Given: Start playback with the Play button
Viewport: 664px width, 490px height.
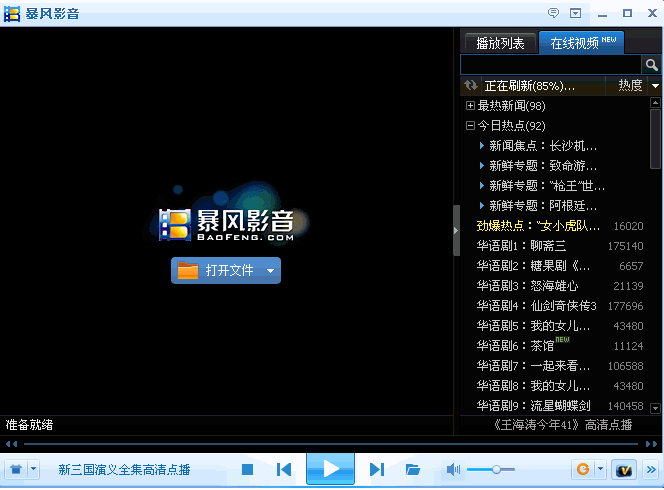Looking at the screenshot, I should tap(330, 468).
